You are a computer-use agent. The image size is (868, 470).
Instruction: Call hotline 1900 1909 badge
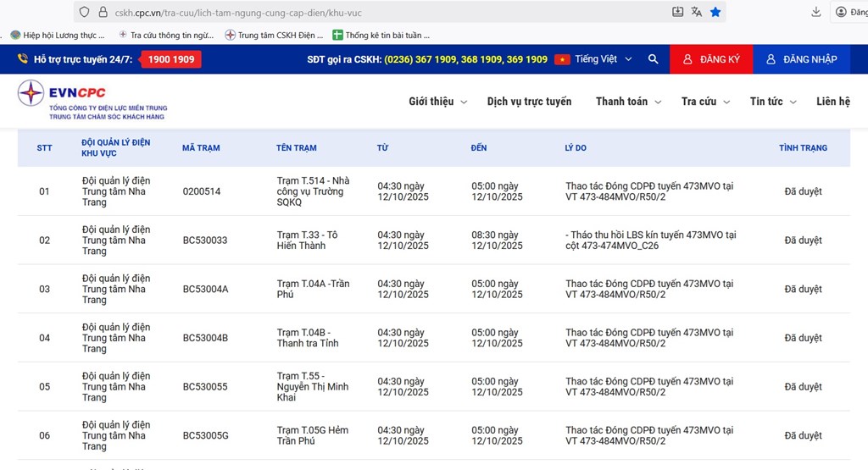coord(170,59)
